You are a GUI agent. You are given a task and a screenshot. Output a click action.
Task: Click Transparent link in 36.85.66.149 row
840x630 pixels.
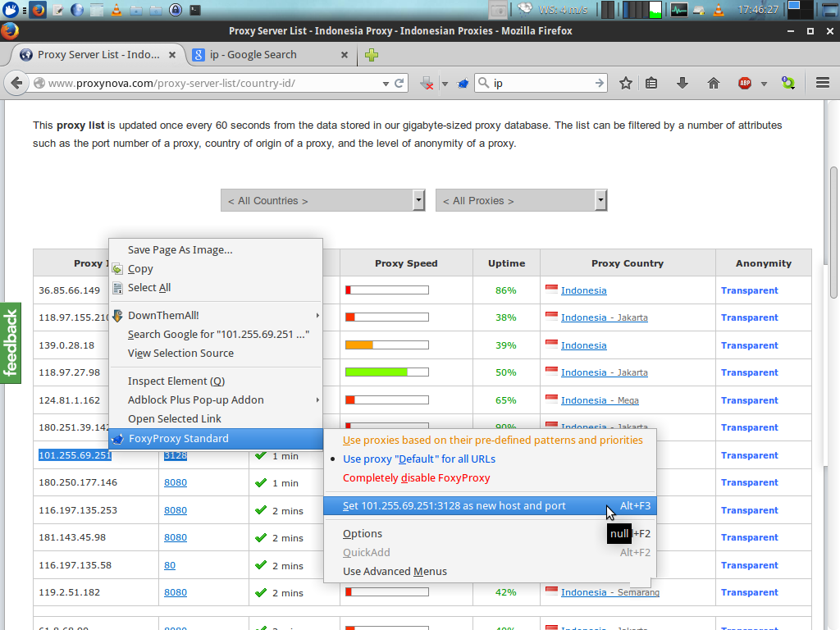click(749, 290)
